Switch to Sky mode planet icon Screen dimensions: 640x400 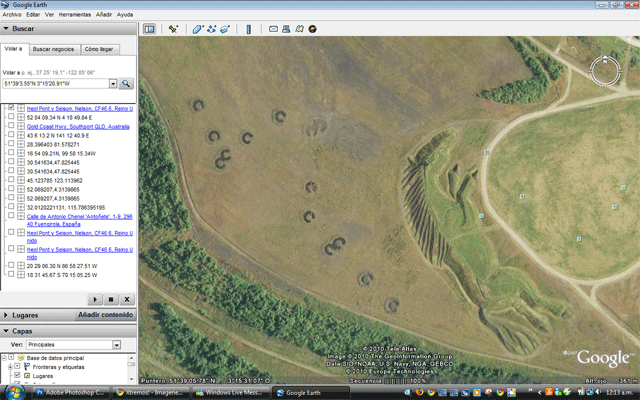click(313, 29)
